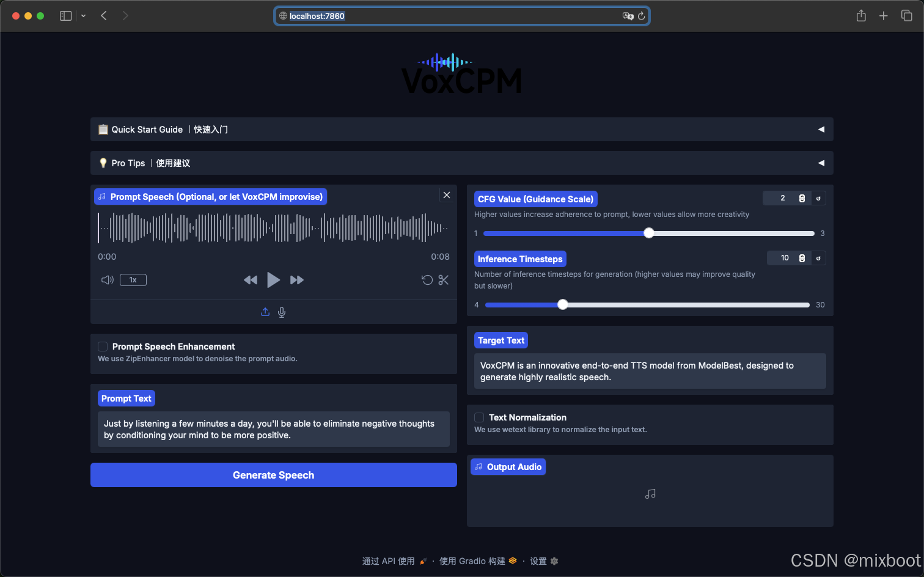This screenshot has width=924, height=577.
Task: Click the 0:08 duration text
Action: [440, 257]
